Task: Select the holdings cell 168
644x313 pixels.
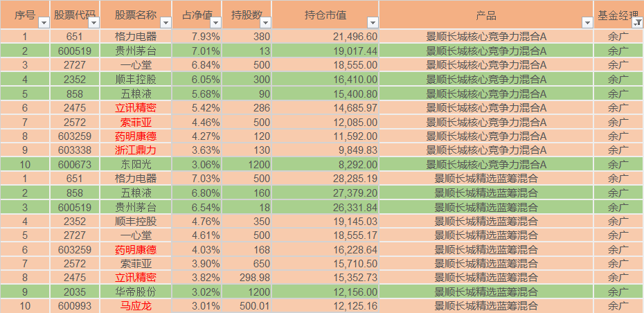Action: [247, 249]
